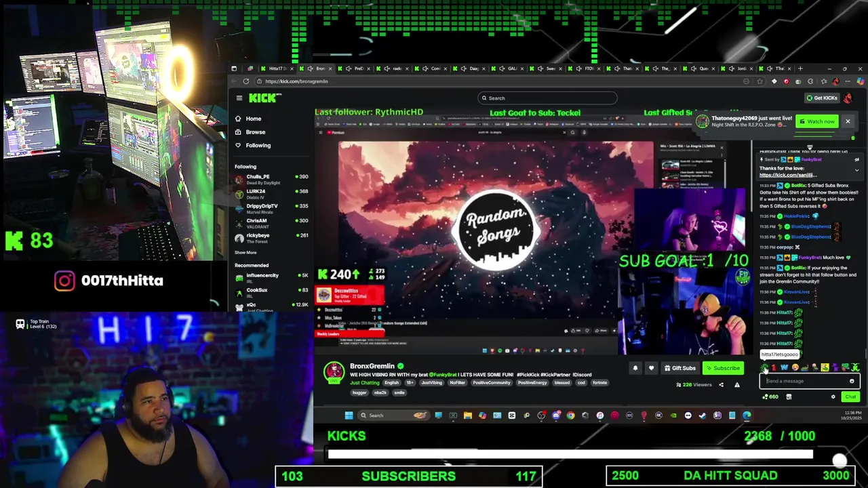This screenshot has height=488, width=868.
Task: Click the 660 KICKs balance
Action: [770, 397]
